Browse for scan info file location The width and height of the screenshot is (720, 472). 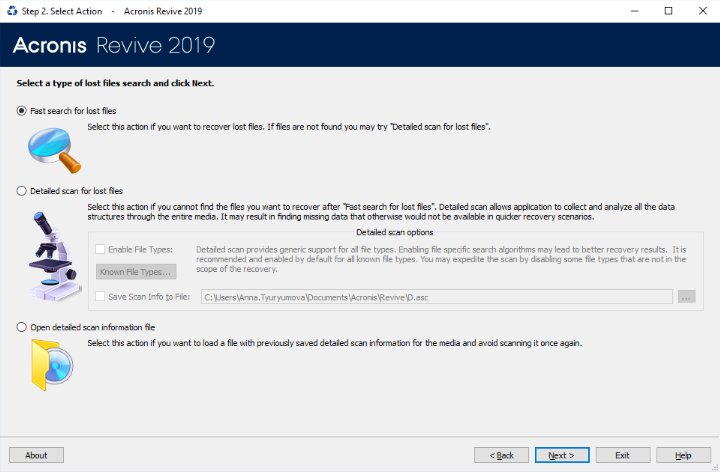tap(686, 297)
